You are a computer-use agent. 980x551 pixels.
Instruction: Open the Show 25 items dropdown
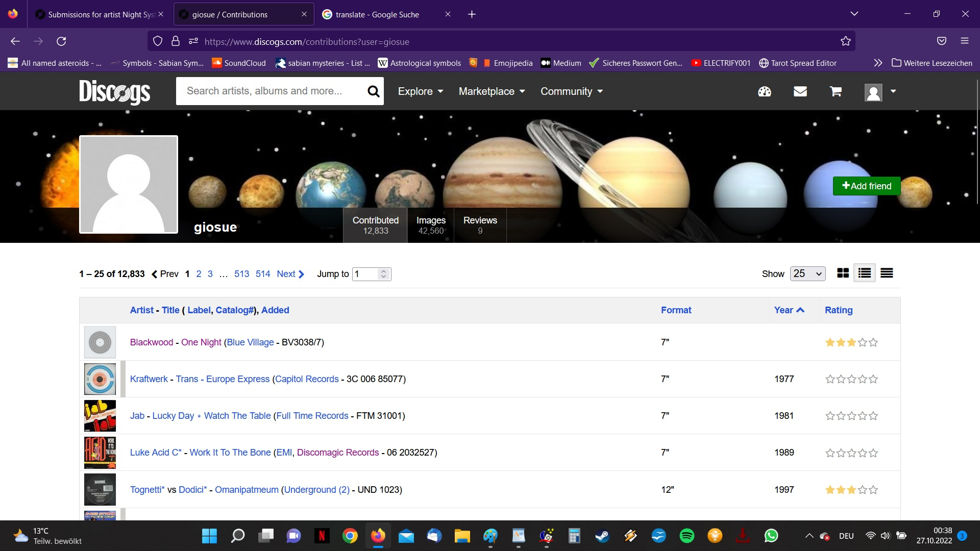[807, 273]
